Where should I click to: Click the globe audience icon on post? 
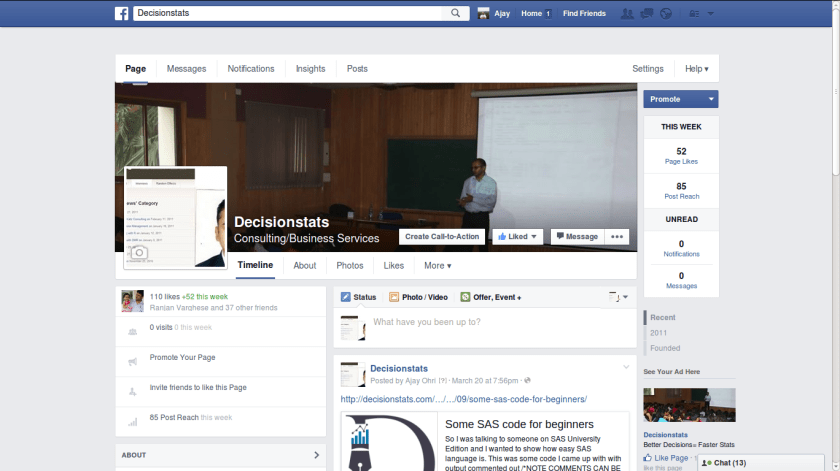pos(527,380)
